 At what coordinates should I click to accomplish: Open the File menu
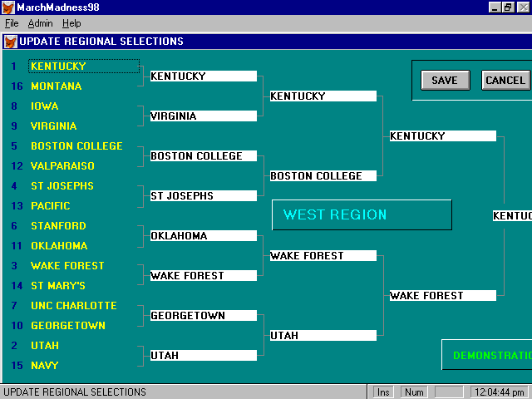12,23
